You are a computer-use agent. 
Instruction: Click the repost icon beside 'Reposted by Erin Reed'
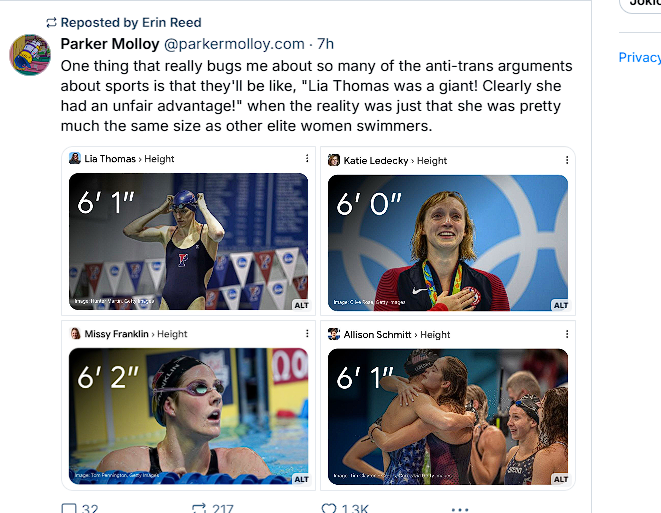pos(51,22)
